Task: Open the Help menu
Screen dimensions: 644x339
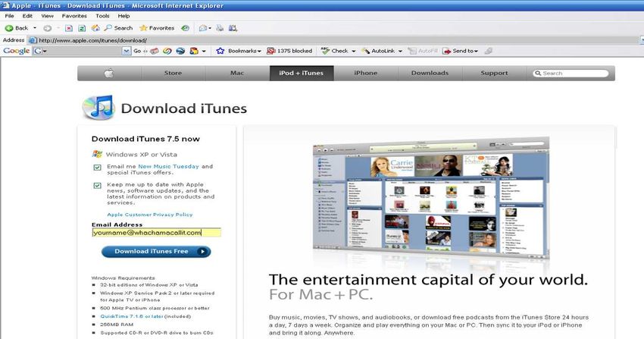Action: (x=123, y=16)
